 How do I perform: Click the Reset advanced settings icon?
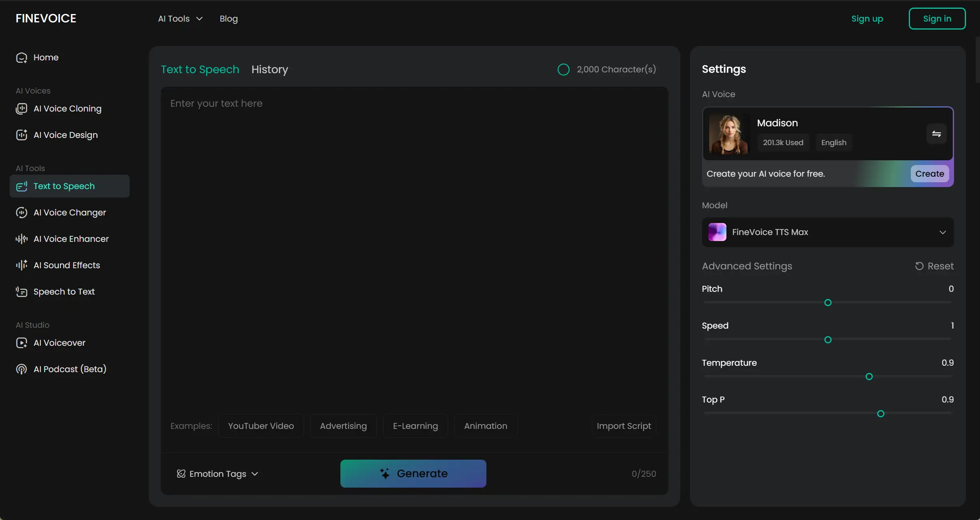click(919, 266)
